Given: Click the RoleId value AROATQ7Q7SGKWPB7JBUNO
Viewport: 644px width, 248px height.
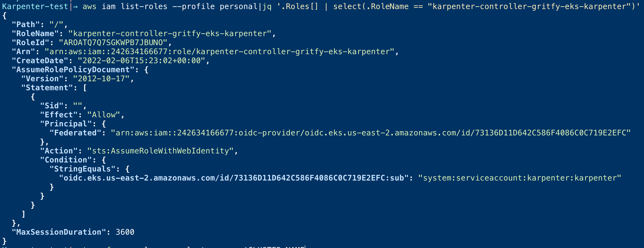Looking at the screenshot, I should pyautogui.click(x=113, y=43).
